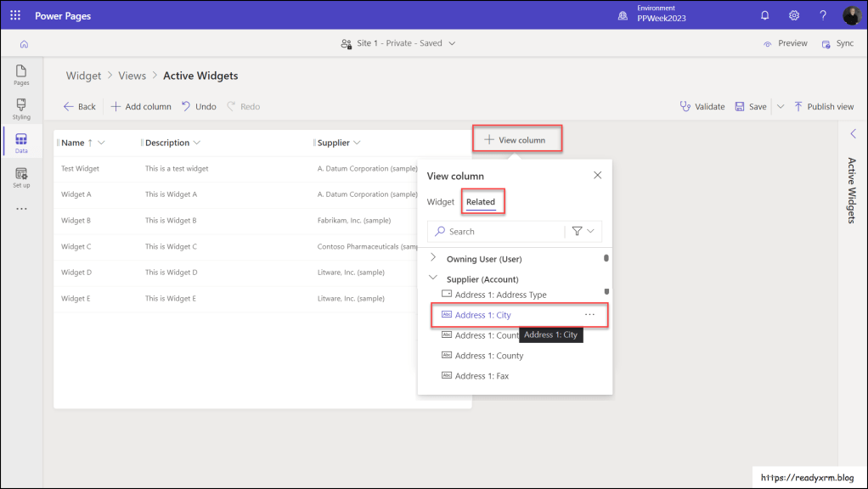The image size is (868, 489).
Task: Click the + View column button
Action: 515,139
